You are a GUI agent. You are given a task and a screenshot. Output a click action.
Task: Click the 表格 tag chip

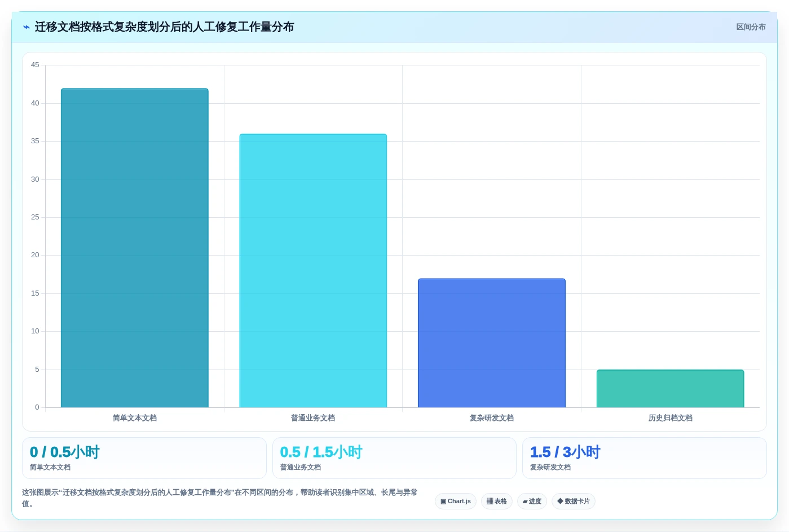pos(497,501)
